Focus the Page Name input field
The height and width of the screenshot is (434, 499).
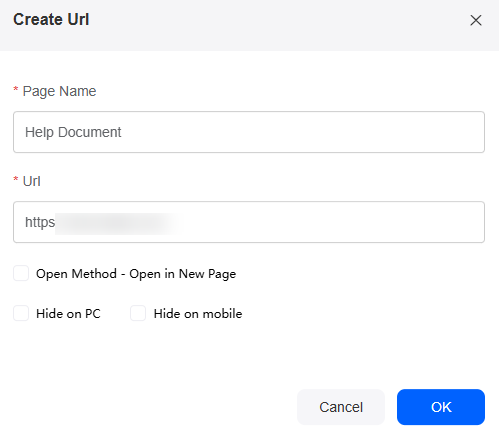[x=249, y=132]
